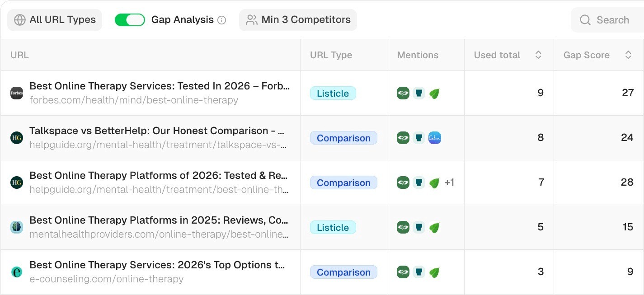Click the URL Type column header
The width and height of the screenshot is (644, 295).
331,55
